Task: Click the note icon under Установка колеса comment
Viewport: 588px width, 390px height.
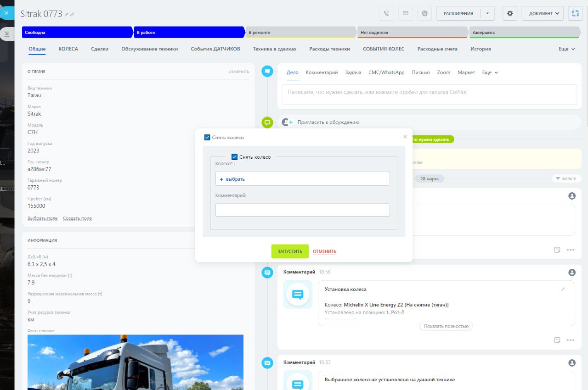Action: coord(557,340)
